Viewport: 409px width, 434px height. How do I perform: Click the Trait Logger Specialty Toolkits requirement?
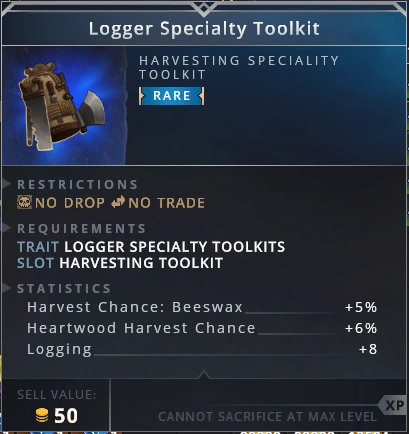(151, 247)
